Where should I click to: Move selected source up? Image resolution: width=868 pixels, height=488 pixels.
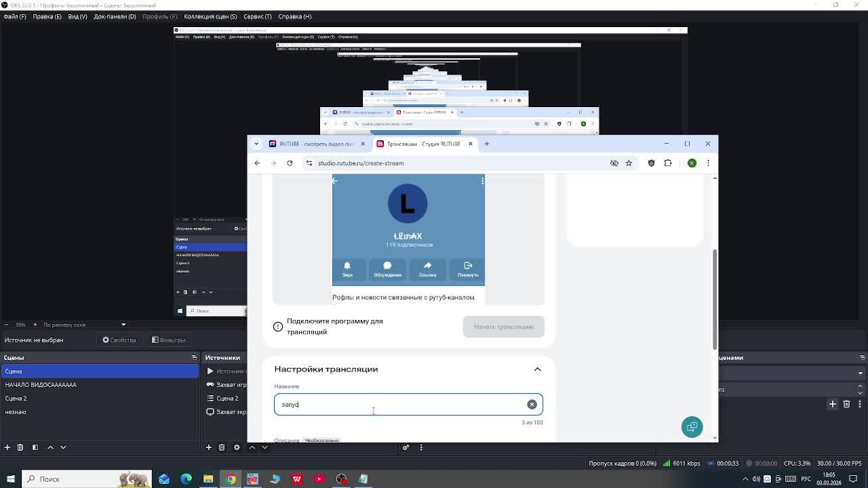pos(252,447)
